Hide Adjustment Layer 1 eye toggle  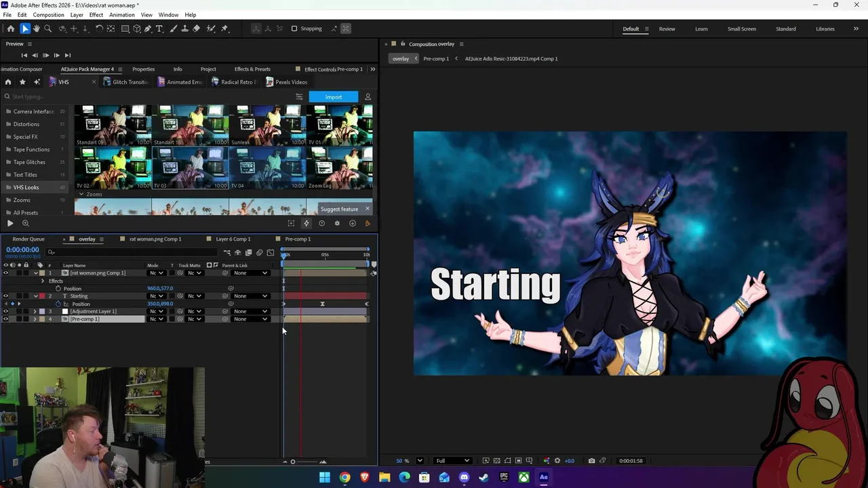(5, 311)
